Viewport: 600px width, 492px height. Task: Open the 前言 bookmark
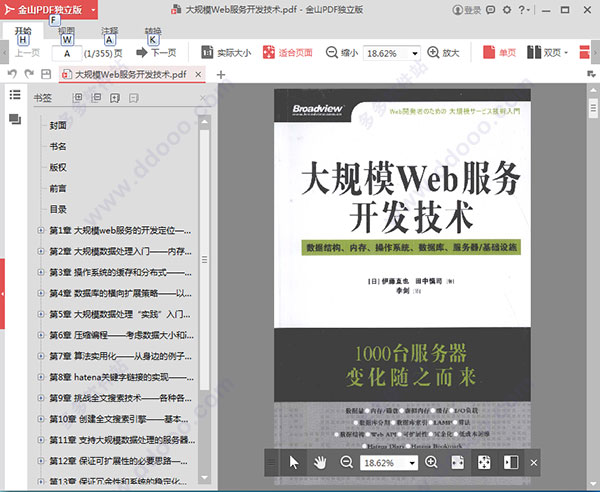point(58,188)
